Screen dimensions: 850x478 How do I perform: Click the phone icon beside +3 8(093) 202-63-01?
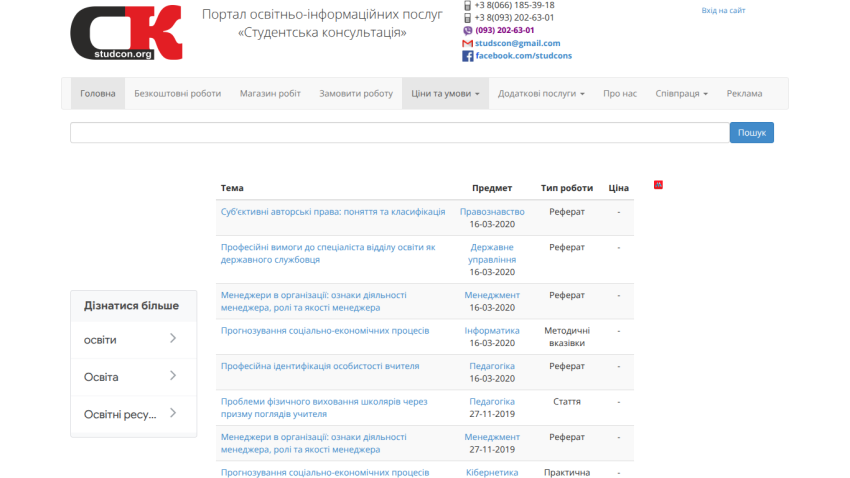coord(467,18)
